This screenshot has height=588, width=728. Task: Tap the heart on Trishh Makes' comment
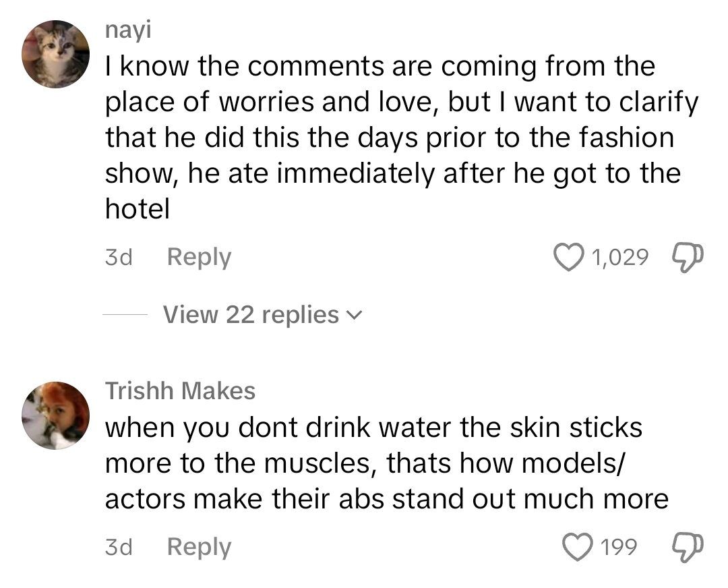click(x=575, y=547)
